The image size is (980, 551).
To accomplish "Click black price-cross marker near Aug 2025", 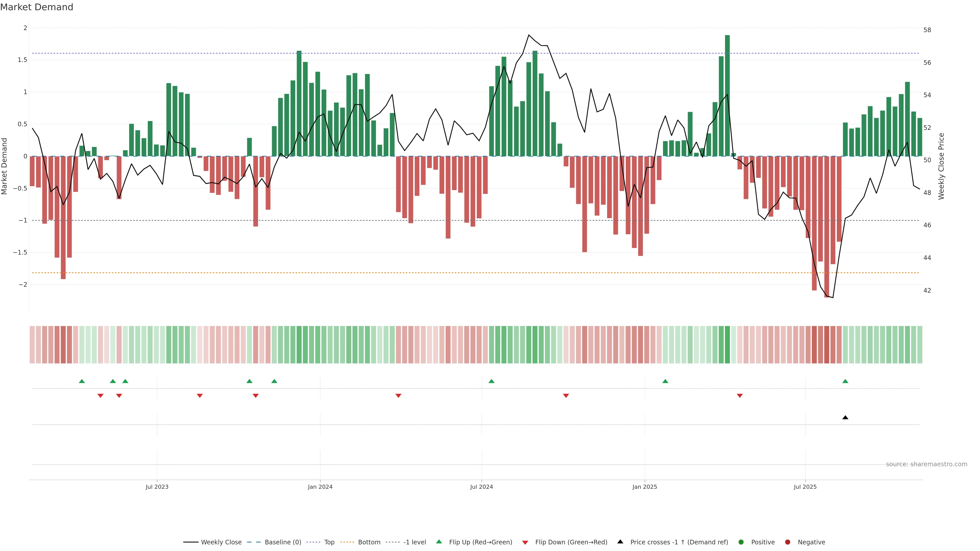I will pyautogui.click(x=845, y=418).
